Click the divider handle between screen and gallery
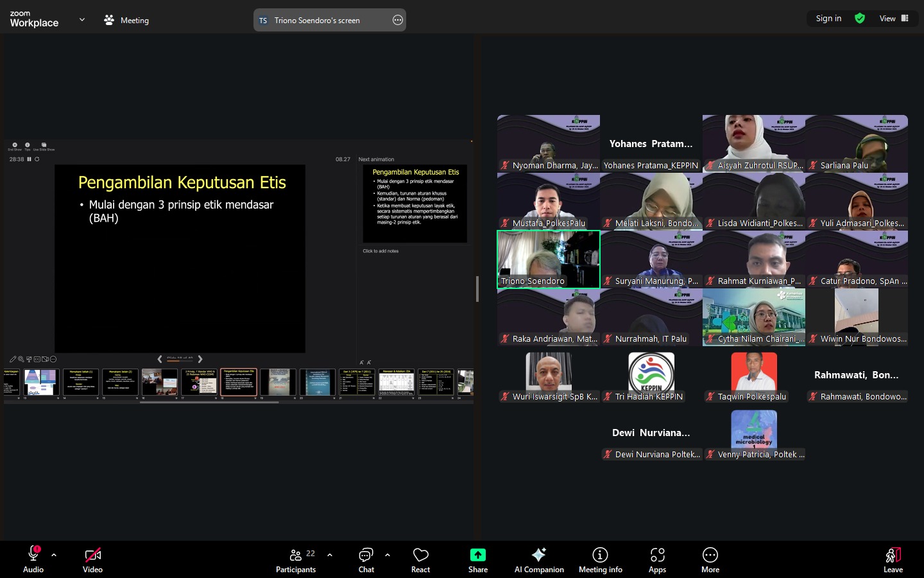Image resolution: width=924 pixels, height=578 pixels. [477, 289]
